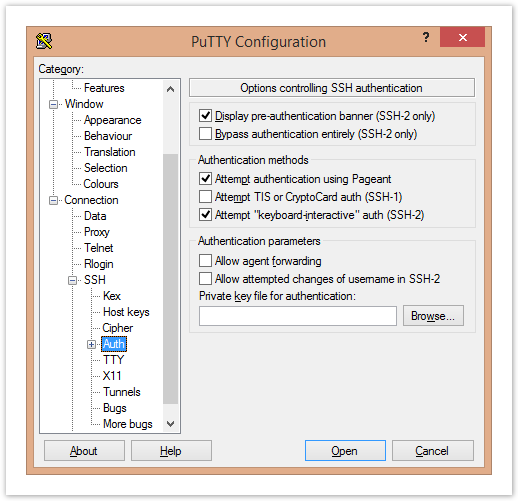The width and height of the screenshot is (518, 501).
Task: Select X11 in the tree
Action: pos(112,376)
